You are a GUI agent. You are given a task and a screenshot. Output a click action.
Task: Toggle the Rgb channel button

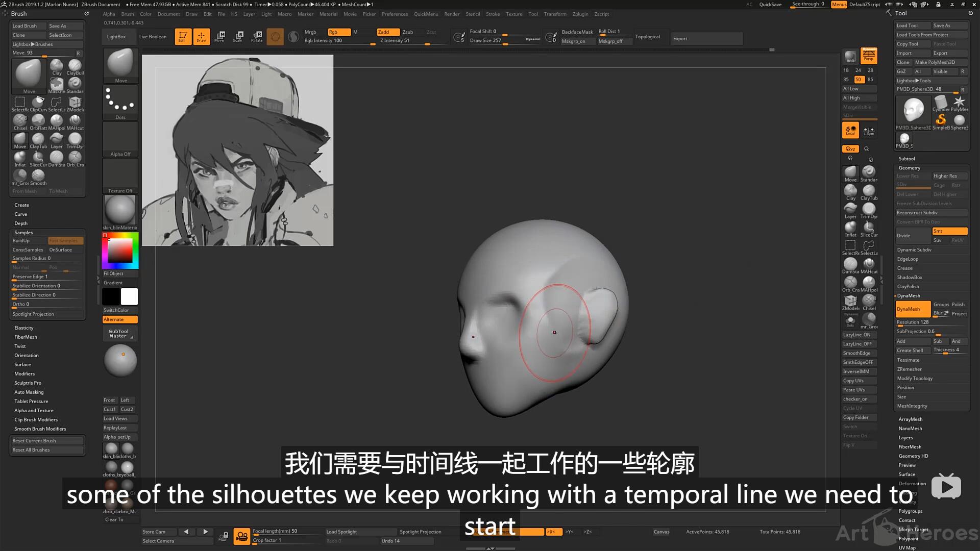pyautogui.click(x=339, y=32)
